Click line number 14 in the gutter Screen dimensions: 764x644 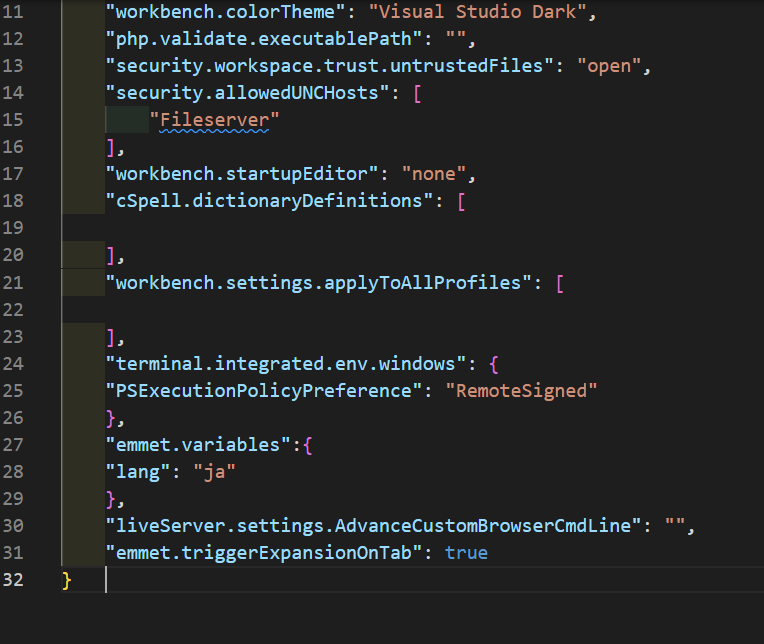14,93
